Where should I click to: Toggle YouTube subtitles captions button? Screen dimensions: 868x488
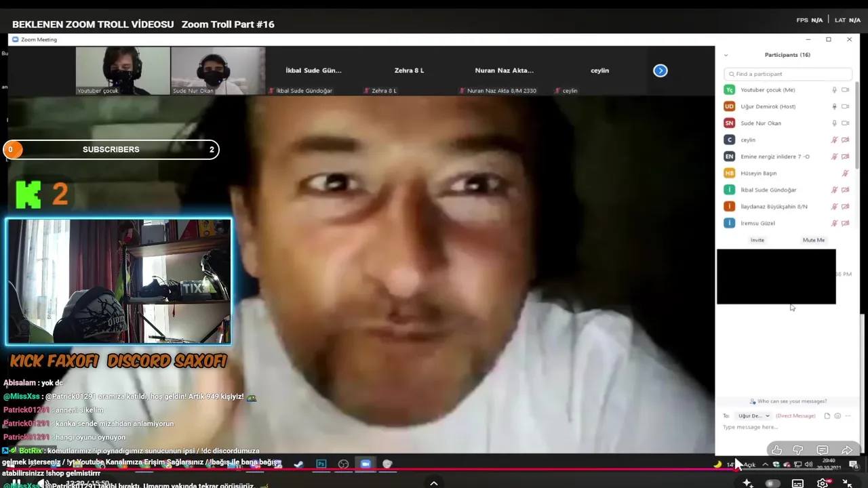coord(797,483)
